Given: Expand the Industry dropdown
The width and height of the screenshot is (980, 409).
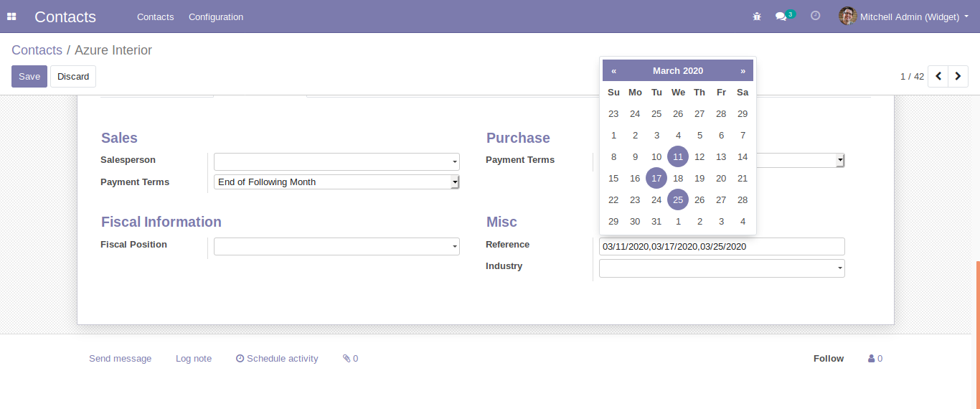Looking at the screenshot, I should pos(840,268).
